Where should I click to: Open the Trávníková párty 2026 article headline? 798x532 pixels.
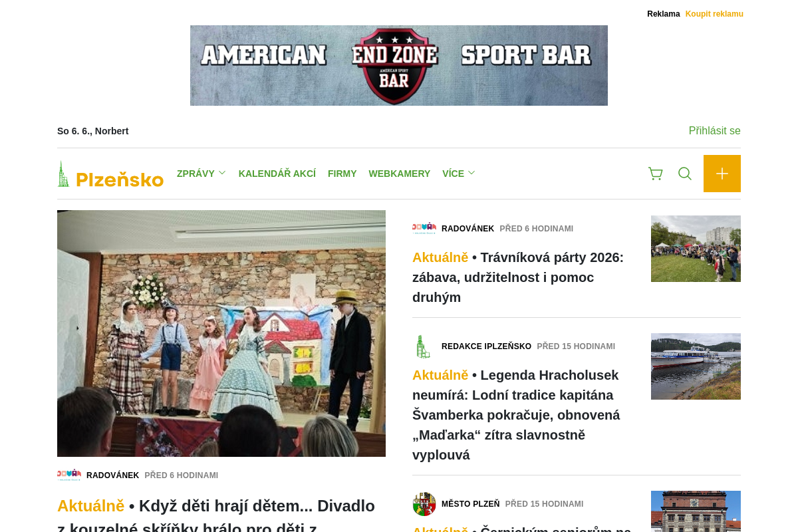tap(518, 277)
